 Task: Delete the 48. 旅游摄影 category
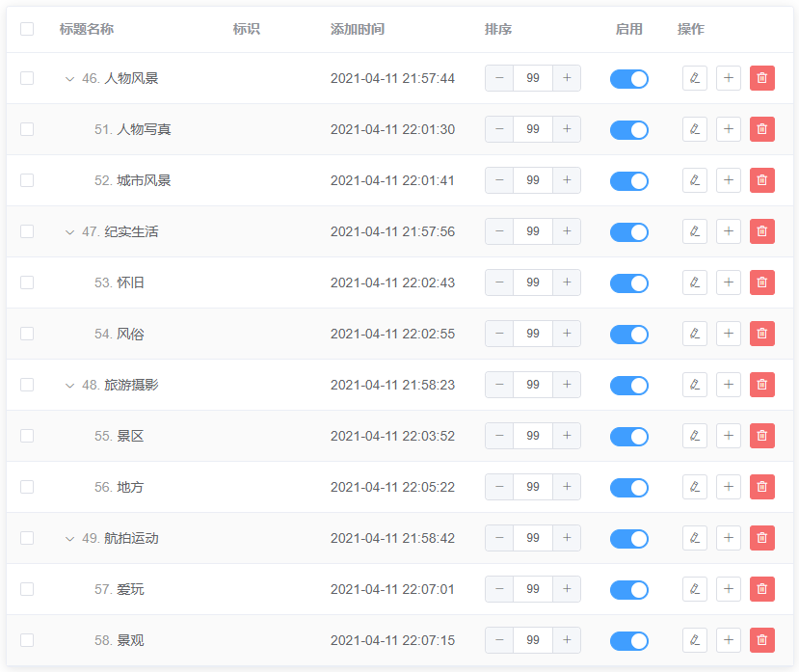pyautogui.click(x=761, y=385)
